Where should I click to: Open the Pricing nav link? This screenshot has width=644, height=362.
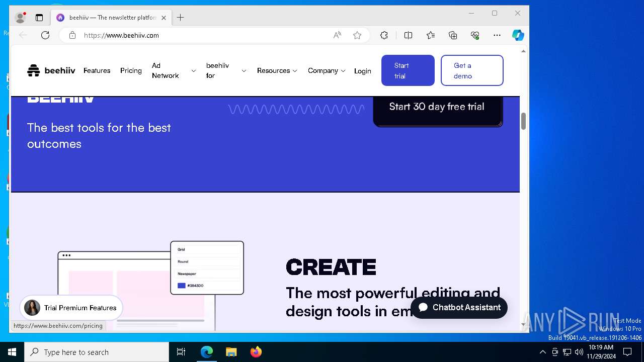(x=131, y=70)
